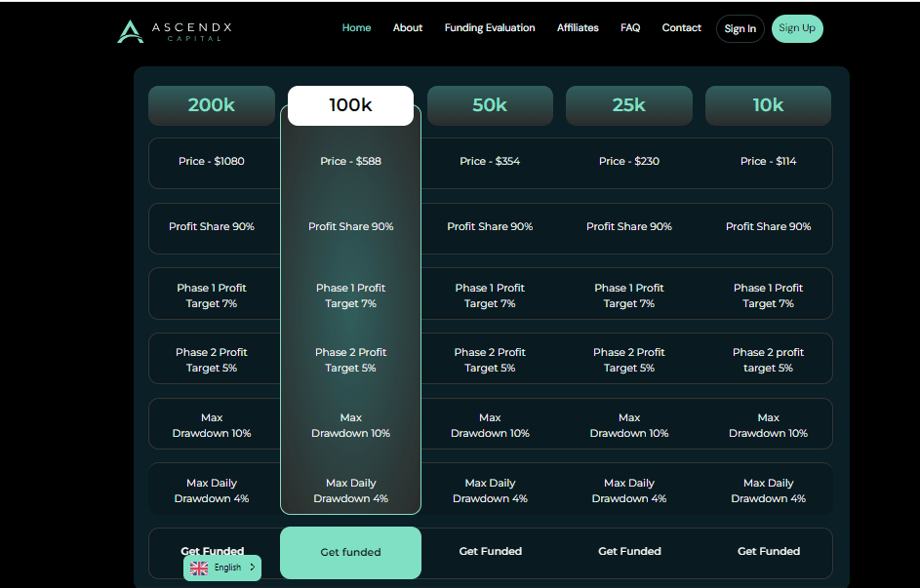Viewport: 920px width, 588px height.
Task: Click 'Max Drawdown 10%' in the 200k column
Action: coord(212,425)
